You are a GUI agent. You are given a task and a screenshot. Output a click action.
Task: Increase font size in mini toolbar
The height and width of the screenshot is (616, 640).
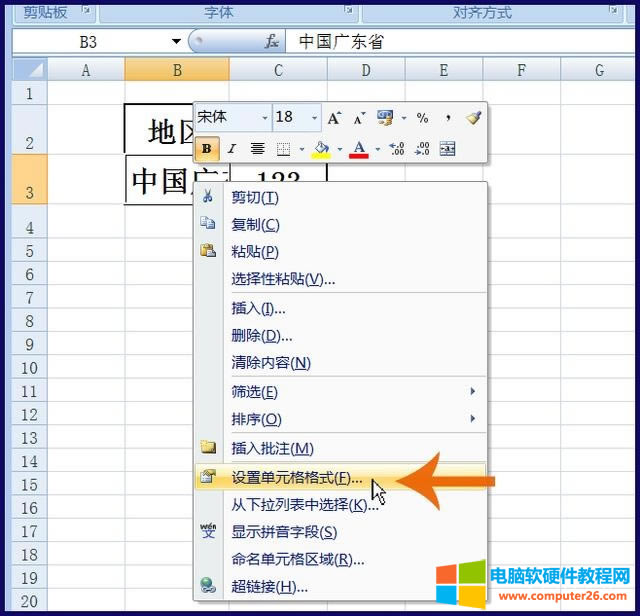[x=335, y=118]
